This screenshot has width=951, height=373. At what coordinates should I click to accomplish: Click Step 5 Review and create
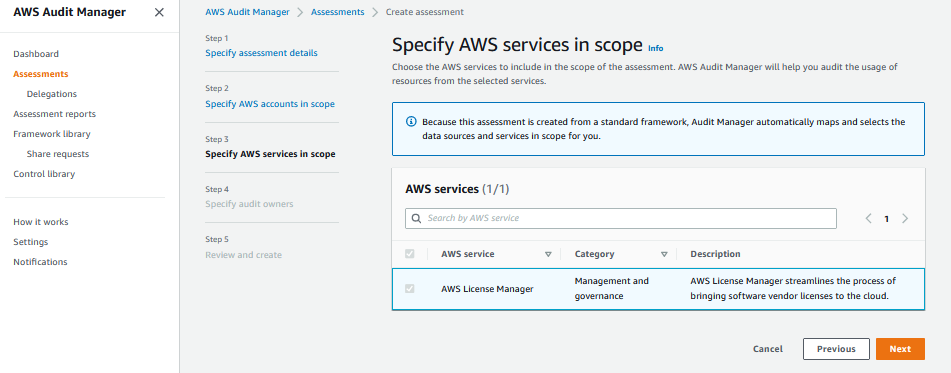(244, 255)
